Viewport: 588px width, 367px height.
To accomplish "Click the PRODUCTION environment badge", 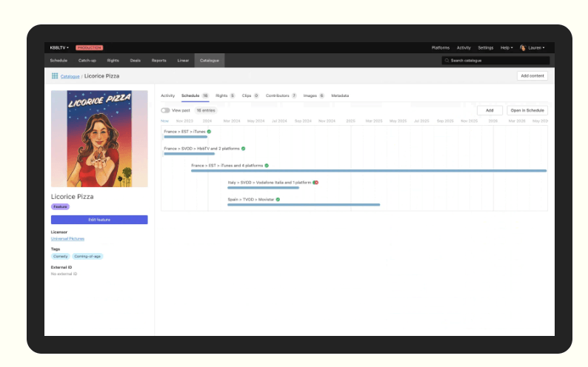I will coord(90,47).
